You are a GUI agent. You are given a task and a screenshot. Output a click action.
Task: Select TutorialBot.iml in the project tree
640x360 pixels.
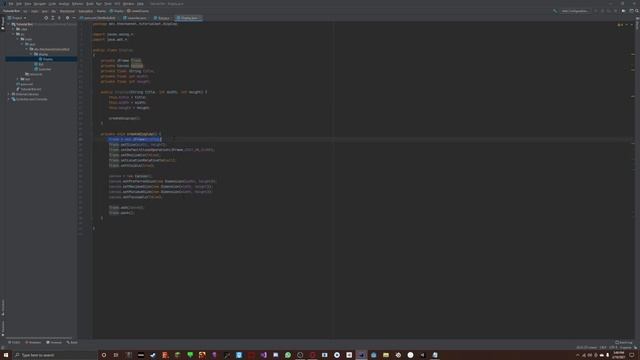point(29,89)
